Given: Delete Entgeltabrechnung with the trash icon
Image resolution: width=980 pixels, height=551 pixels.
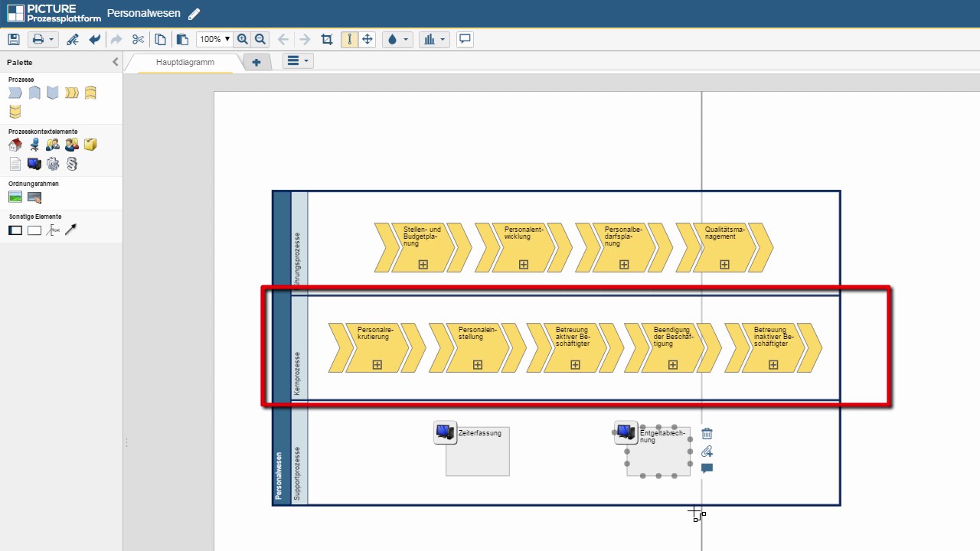Looking at the screenshot, I should (x=707, y=433).
